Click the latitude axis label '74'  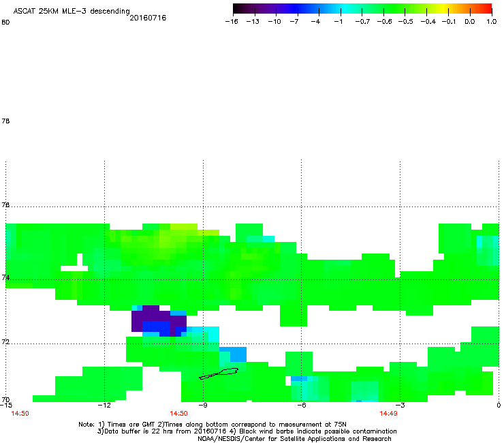pyautogui.click(x=5, y=277)
